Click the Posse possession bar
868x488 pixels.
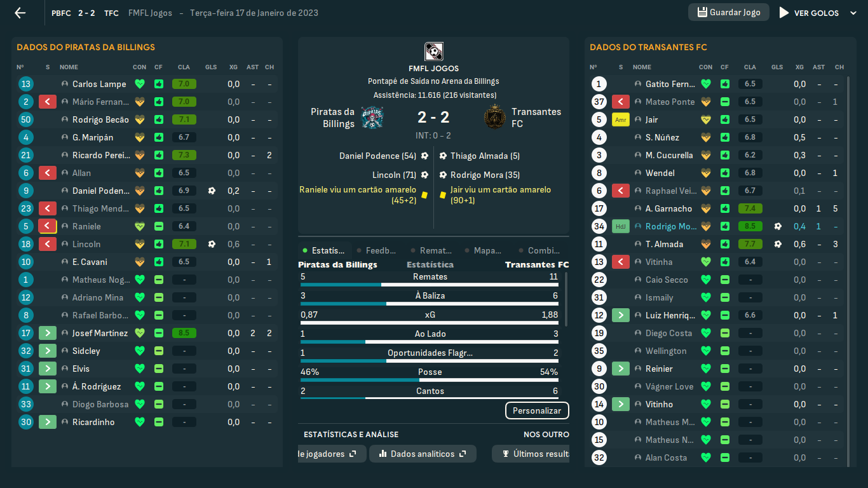pyautogui.click(x=430, y=379)
